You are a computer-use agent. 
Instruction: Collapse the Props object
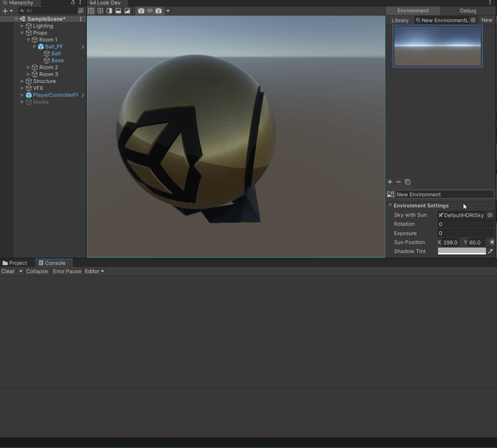point(22,33)
